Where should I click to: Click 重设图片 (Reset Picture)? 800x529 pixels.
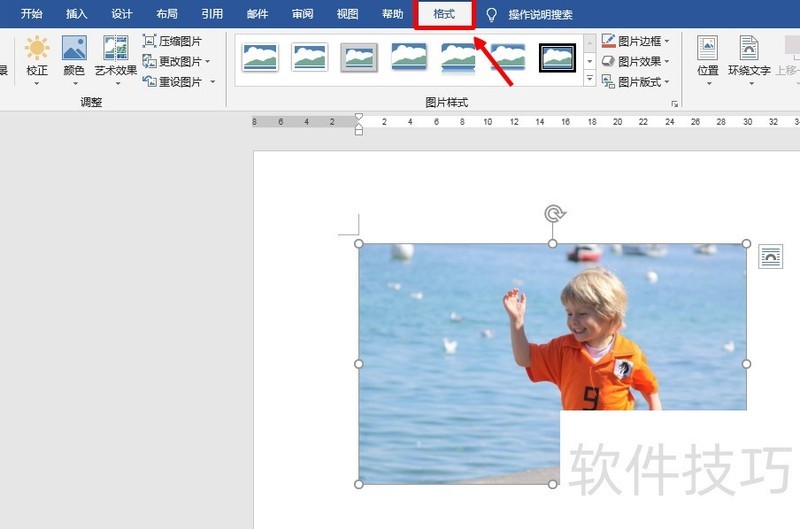pyautogui.click(x=178, y=82)
